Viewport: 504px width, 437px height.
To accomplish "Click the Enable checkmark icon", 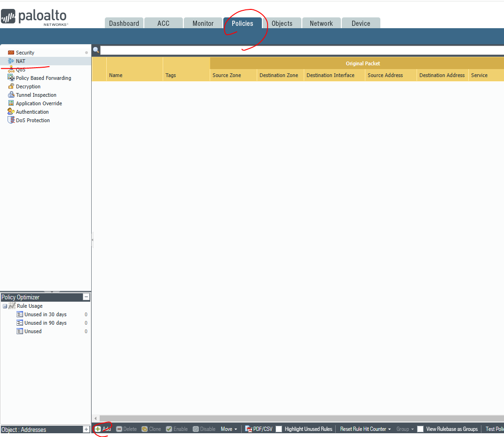I will (169, 429).
